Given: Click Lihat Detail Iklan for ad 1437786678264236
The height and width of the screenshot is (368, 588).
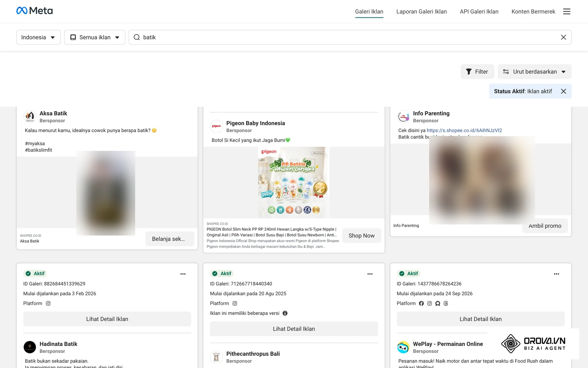Looking at the screenshot, I should pyautogui.click(x=481, y=319).
